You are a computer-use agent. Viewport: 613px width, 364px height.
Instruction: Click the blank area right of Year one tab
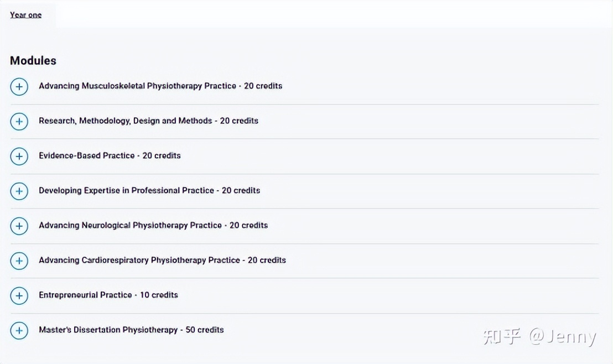pyautogui.click(x=332, y=15)
